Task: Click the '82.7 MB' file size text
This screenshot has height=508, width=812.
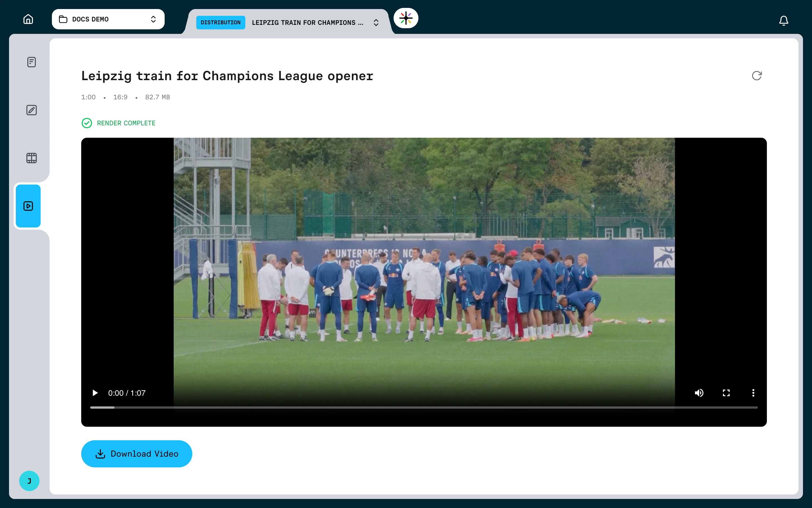Action: point(157,97)
